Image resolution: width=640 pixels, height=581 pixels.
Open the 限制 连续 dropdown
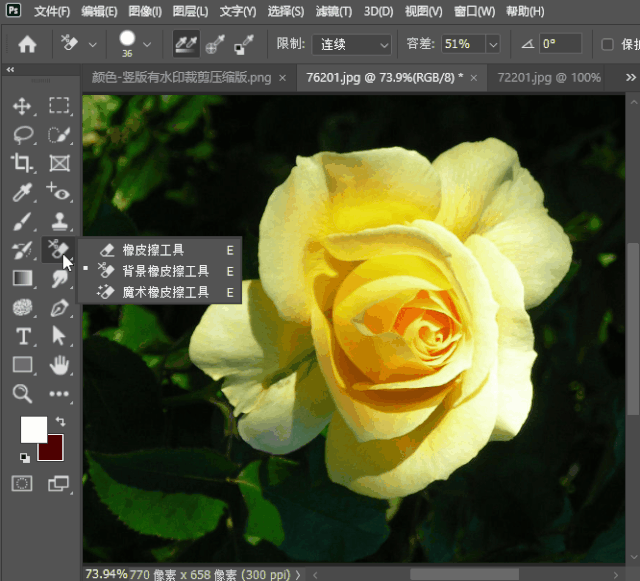click(x=351, y=44)
